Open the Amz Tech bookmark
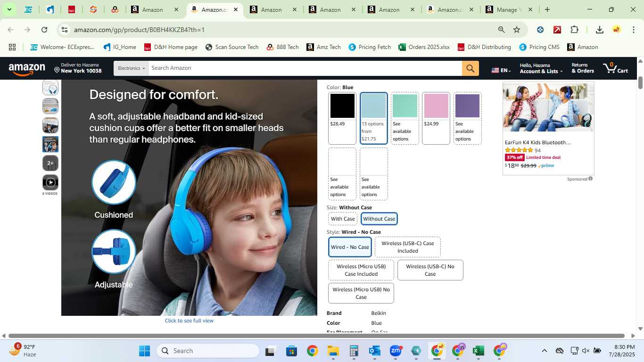This screenshot has height=362, width=644. click(x=323, y=47)
